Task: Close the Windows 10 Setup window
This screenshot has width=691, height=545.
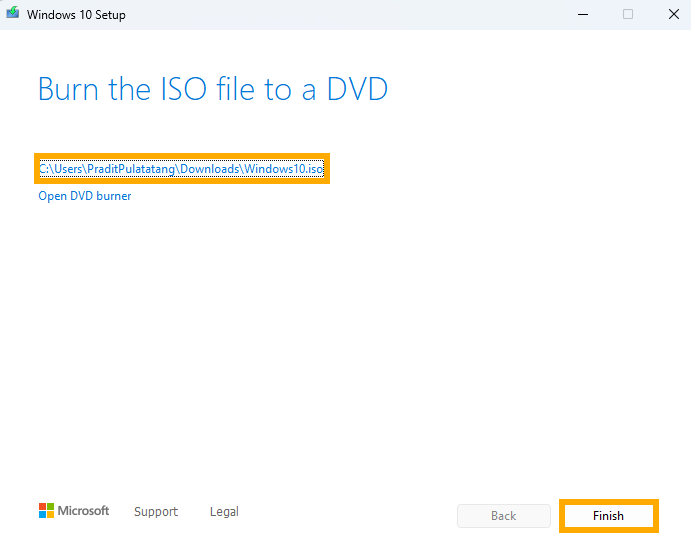Action: (x=673, y=15)
